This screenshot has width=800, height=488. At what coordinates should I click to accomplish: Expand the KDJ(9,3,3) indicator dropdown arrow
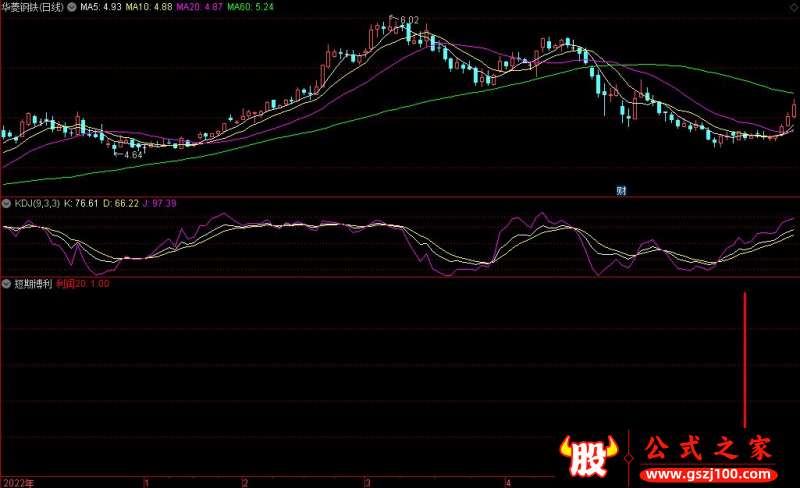coord(6,204)
